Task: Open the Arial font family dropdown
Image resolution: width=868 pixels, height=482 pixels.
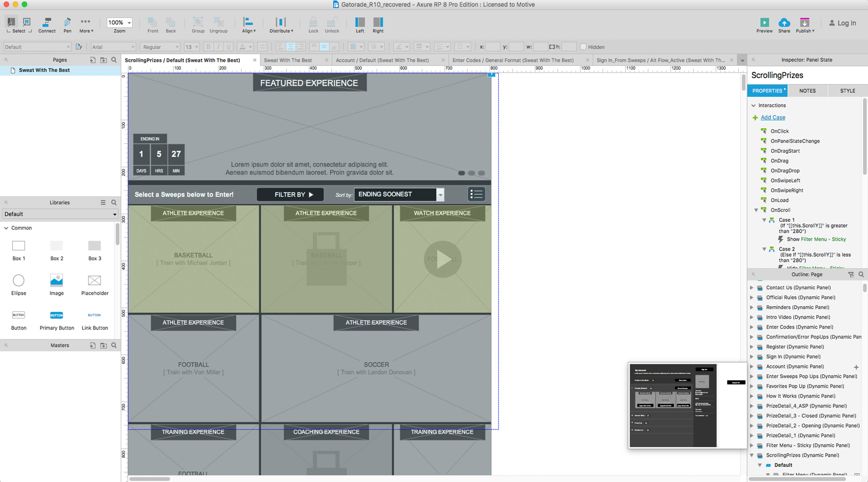Action: (113, 47)
